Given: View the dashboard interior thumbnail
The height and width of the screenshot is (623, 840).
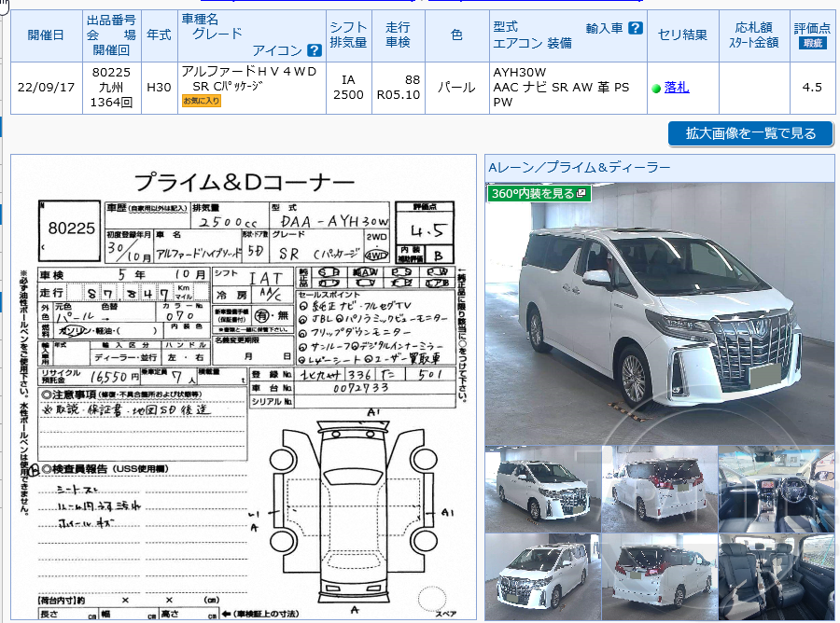Looking at the screenshot, I should point(777,486).
